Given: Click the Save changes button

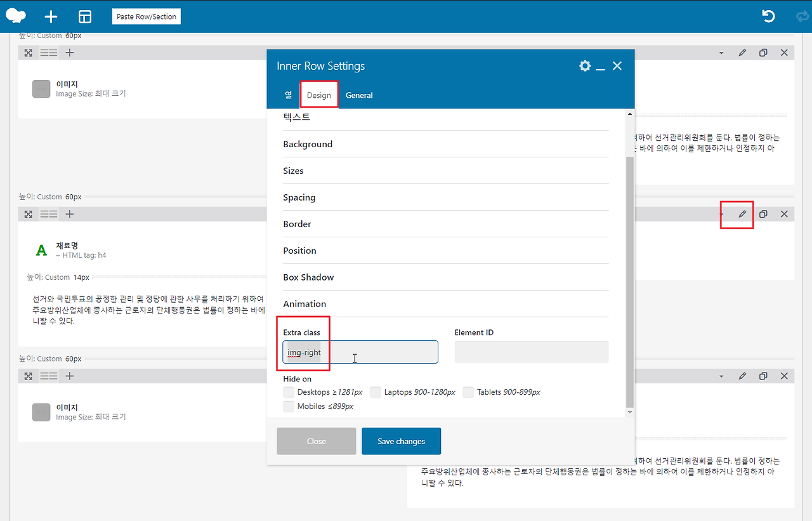Looking at the screenshot, I should pos(402,441).
